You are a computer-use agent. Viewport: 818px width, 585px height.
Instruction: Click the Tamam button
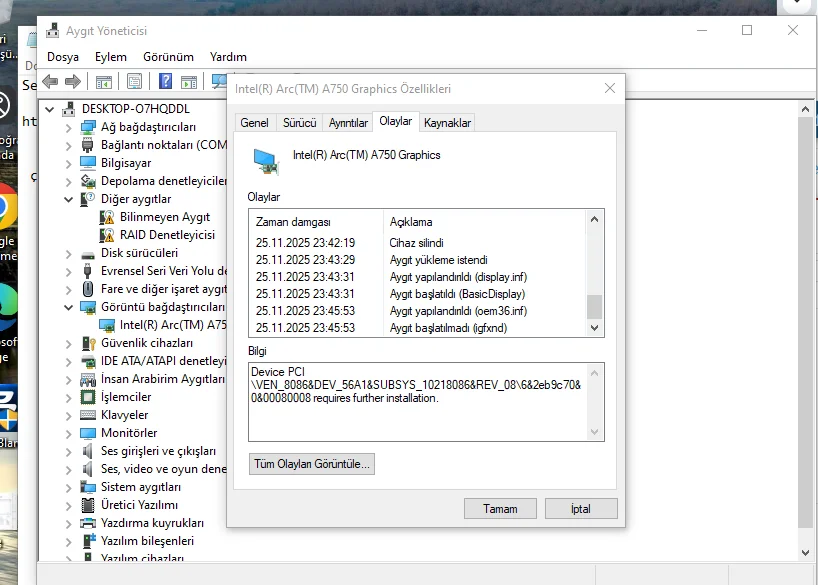click(500, 508)
